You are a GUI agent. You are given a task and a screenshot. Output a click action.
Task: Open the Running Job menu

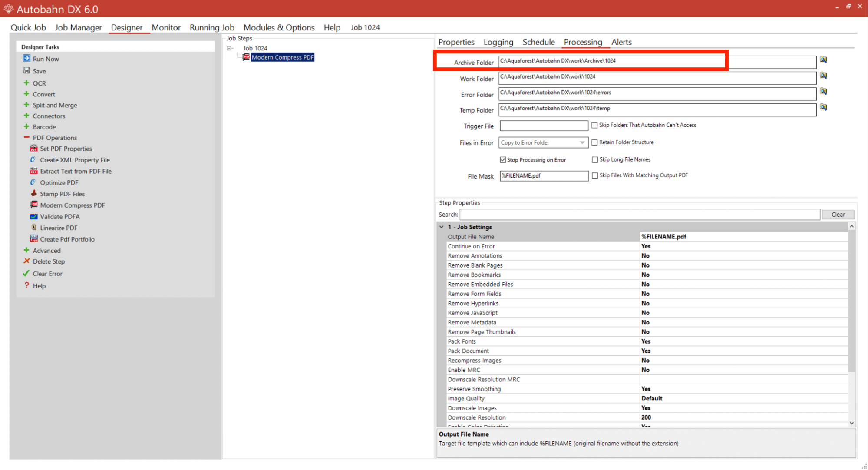click(212, 27)
